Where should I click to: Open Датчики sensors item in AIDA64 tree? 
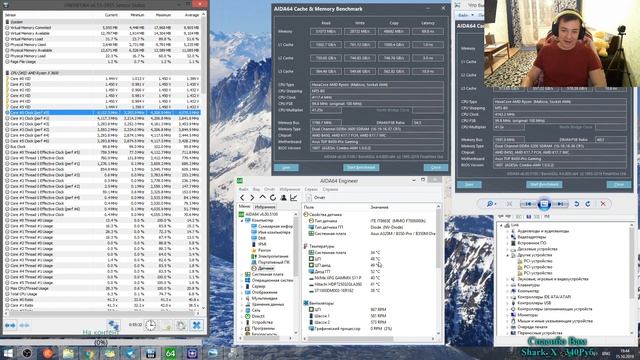point(266,268)
